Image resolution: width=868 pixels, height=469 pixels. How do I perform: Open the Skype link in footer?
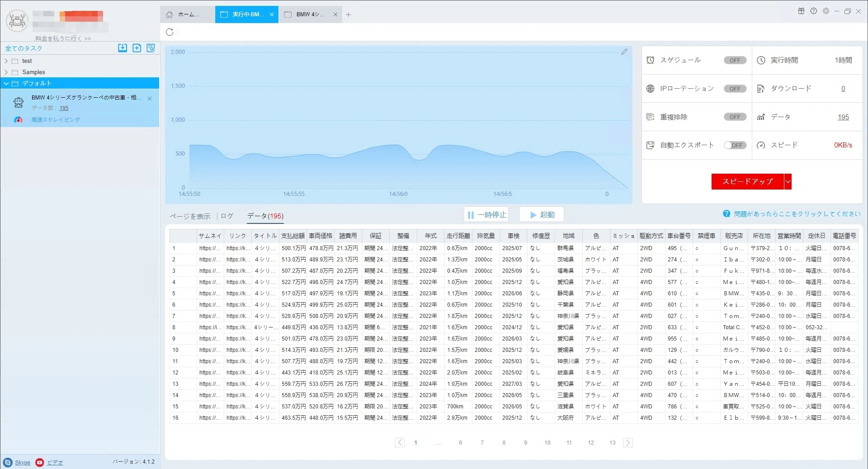(x=23, y=462)
